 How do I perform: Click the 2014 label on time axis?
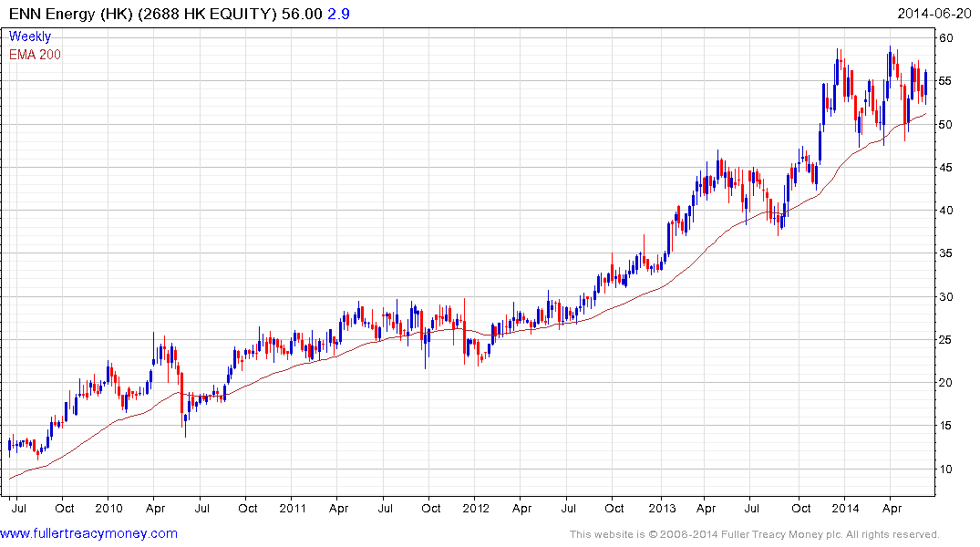click(x=846, y=508)
